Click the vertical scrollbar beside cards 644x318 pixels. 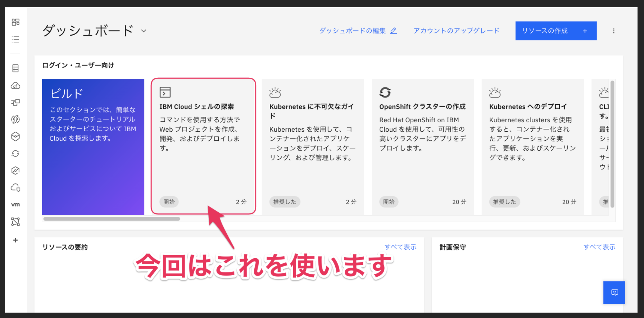click(612, 144)
